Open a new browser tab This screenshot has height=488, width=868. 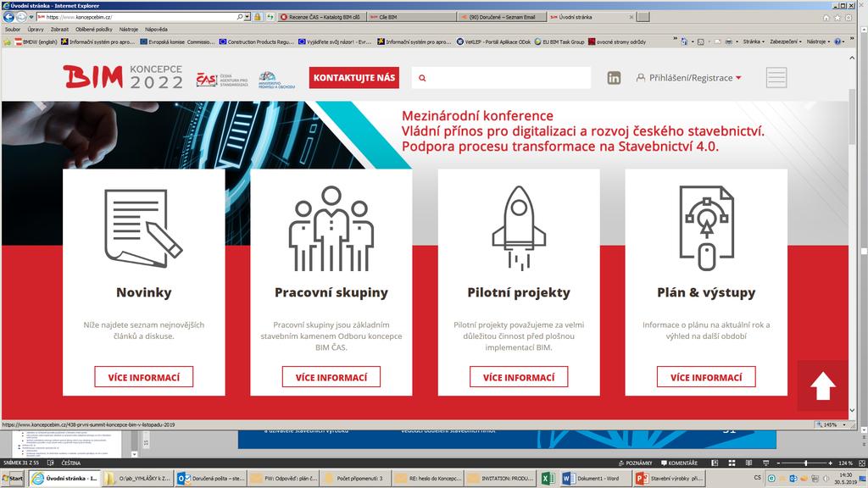pos(643,17)
